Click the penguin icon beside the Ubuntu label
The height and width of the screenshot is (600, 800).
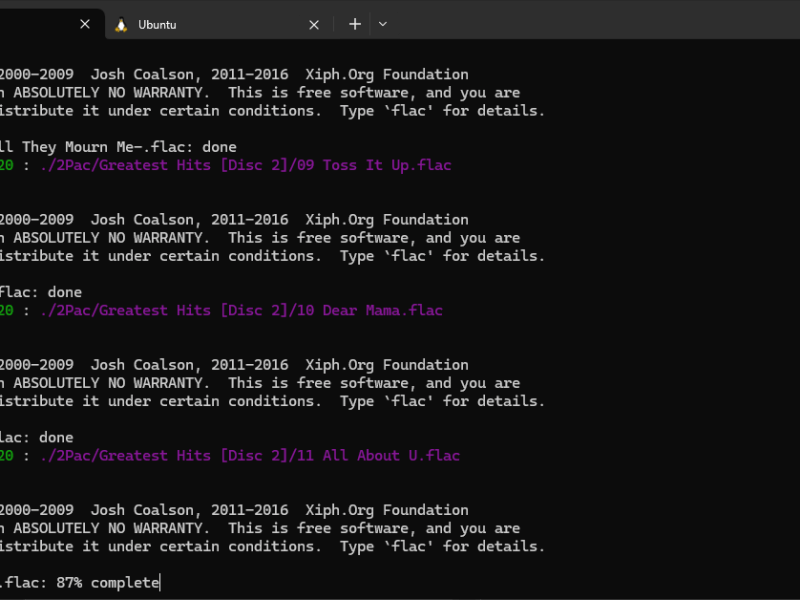tap(122, 24)
